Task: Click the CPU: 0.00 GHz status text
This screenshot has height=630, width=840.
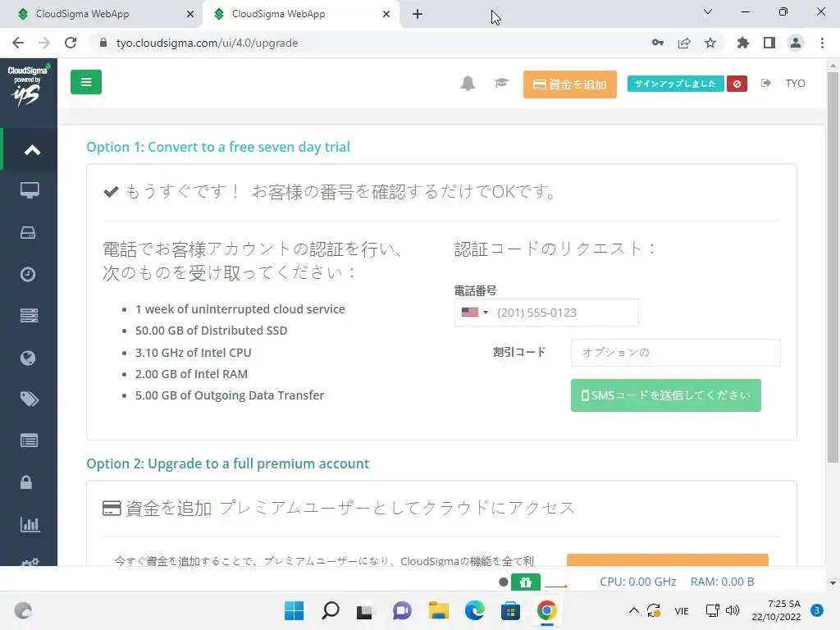Action: [x=637, y=582]
